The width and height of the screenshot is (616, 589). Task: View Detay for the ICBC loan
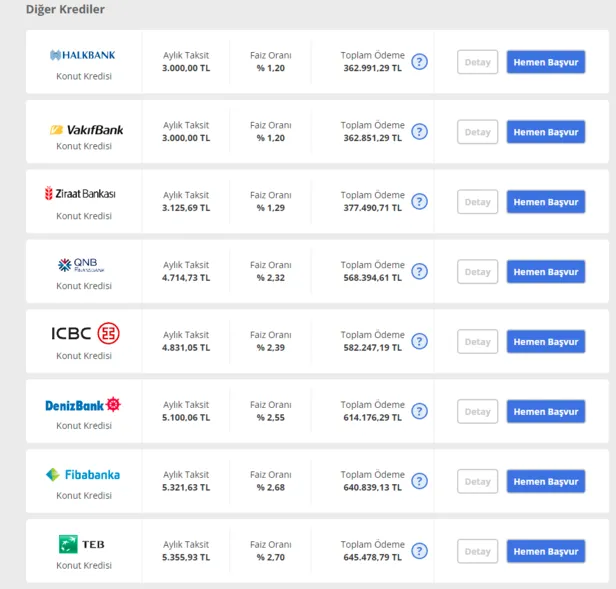click(x=477, y=342)
